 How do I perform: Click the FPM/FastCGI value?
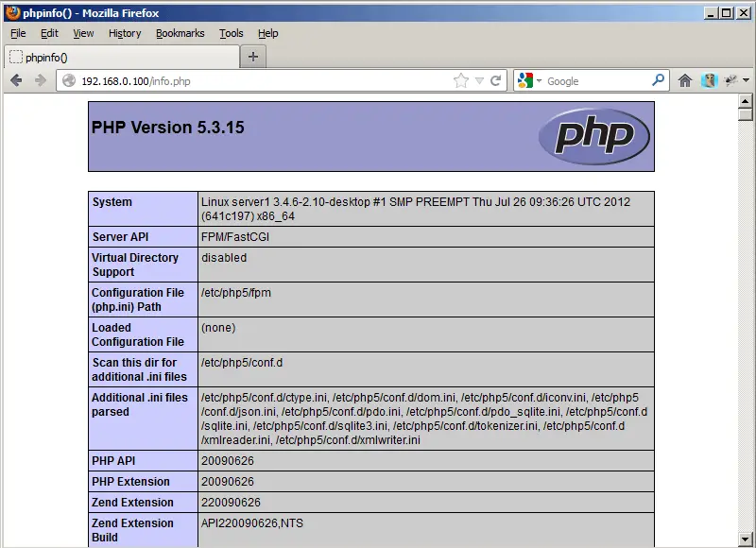point(235,236)
